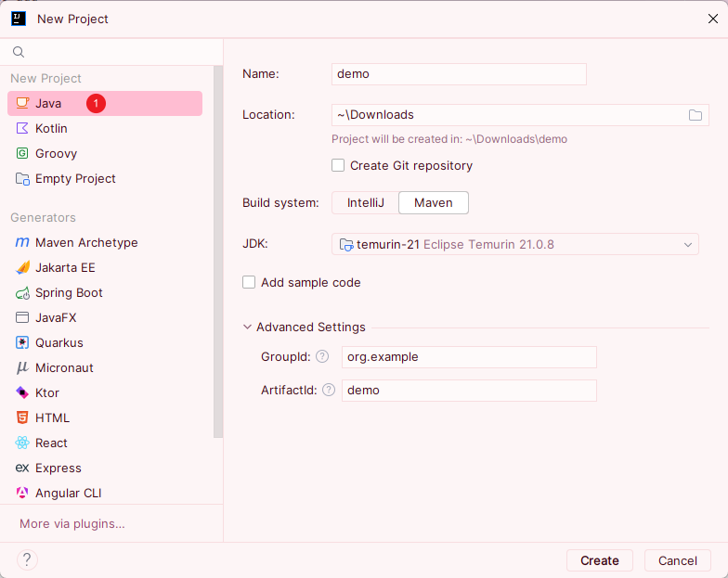Click the Java cup icon
This screenshot has height=578, width=728.
22,103
